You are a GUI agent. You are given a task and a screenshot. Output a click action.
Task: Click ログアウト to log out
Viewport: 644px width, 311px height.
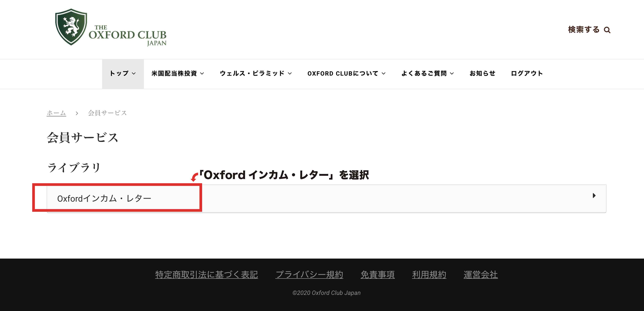pos(527,73)
